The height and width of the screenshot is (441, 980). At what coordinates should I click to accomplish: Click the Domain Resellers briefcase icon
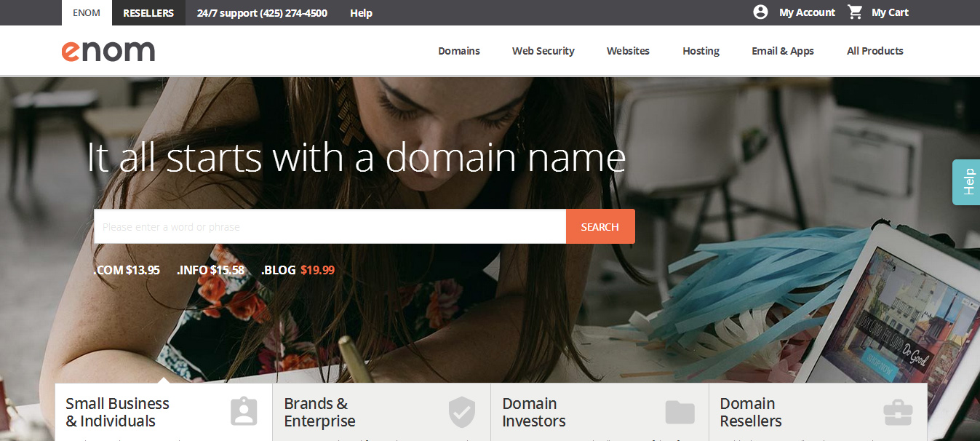tap(898, 413)
